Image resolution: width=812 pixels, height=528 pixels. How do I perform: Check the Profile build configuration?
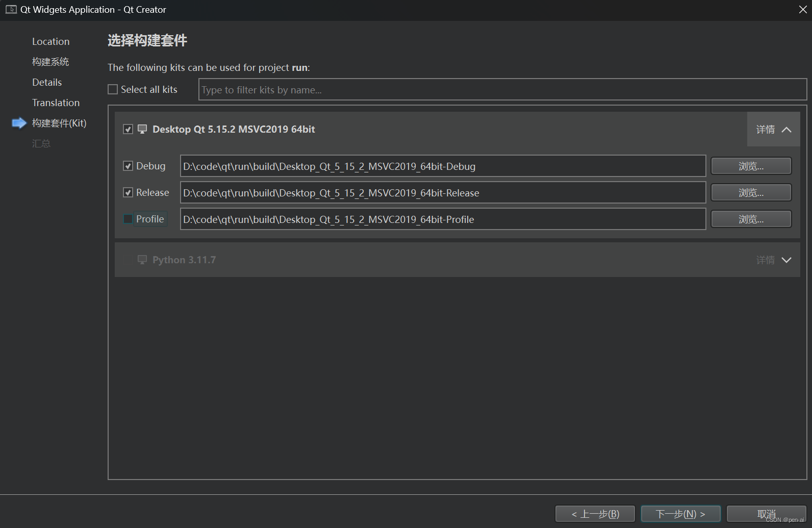(128, 219)
